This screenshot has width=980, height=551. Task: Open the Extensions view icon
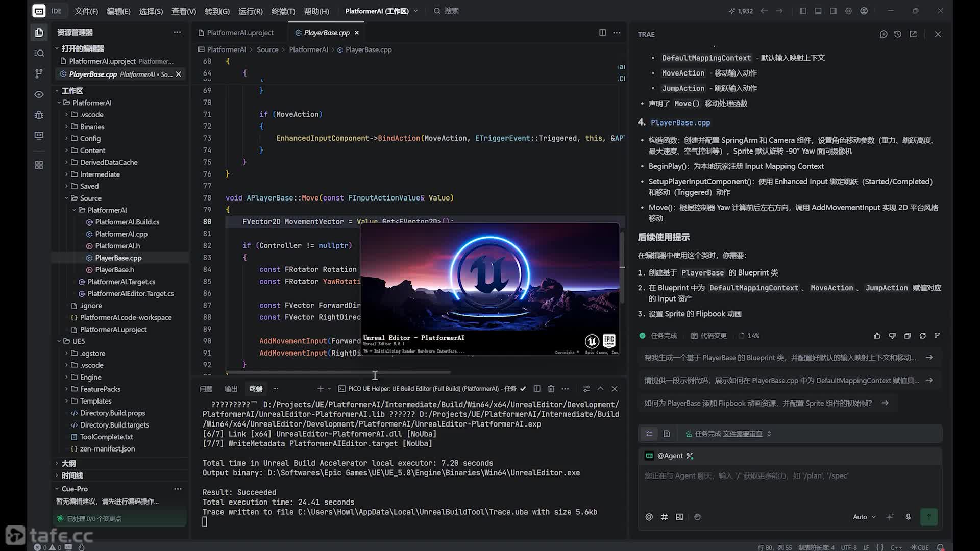click(x=39, y=165)
